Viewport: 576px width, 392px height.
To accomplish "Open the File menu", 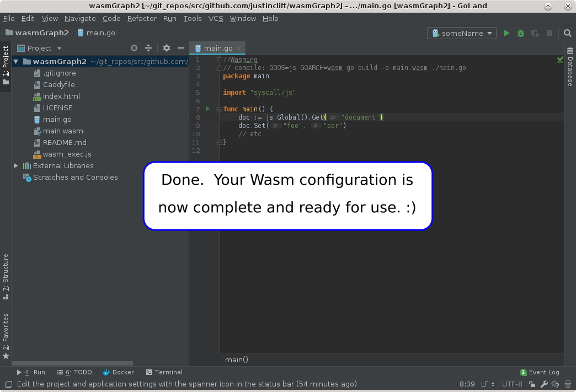I will click(9, 18).
